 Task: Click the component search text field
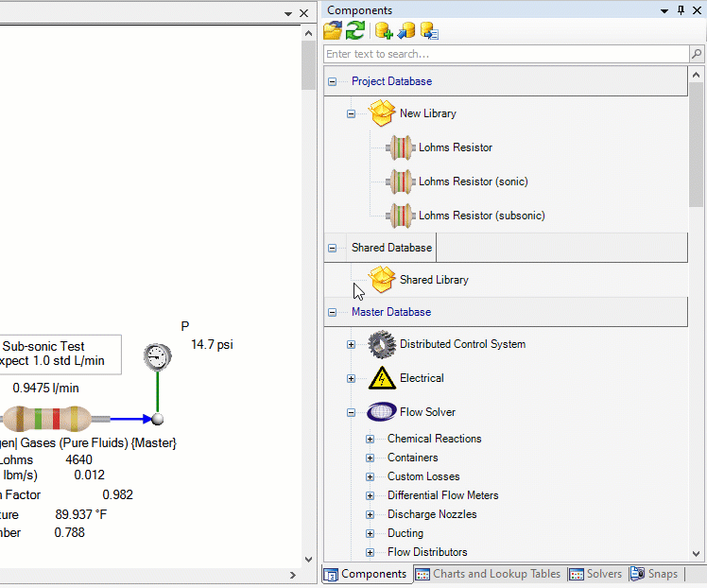pyautogui.click(x=506, y=54)
